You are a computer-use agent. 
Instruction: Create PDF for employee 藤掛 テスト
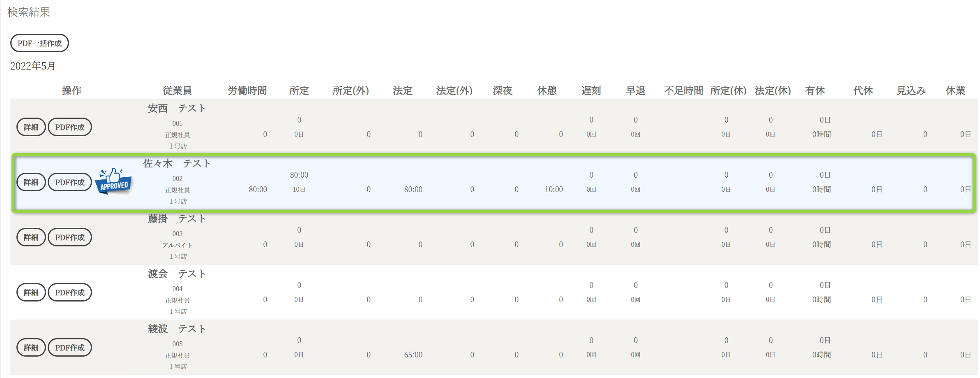coord(70,237)
